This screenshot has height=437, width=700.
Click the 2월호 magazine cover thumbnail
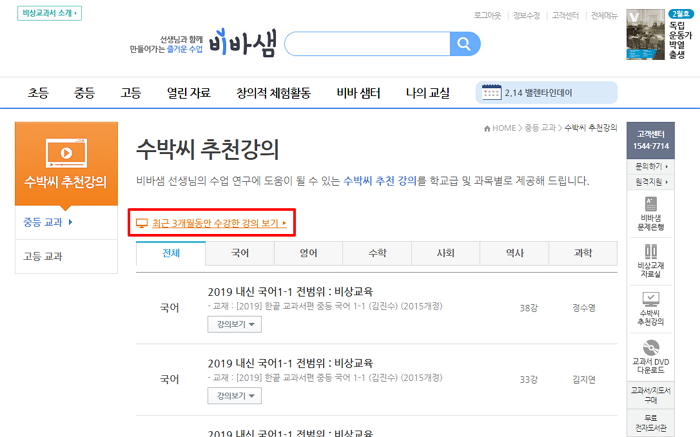(645, 34)
